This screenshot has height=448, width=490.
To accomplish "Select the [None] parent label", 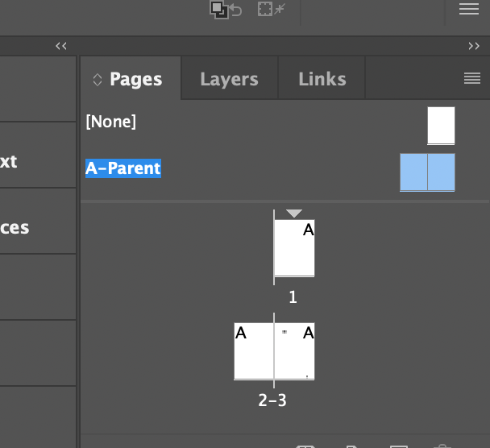I will pyautogui.click(x=111, y=121).
